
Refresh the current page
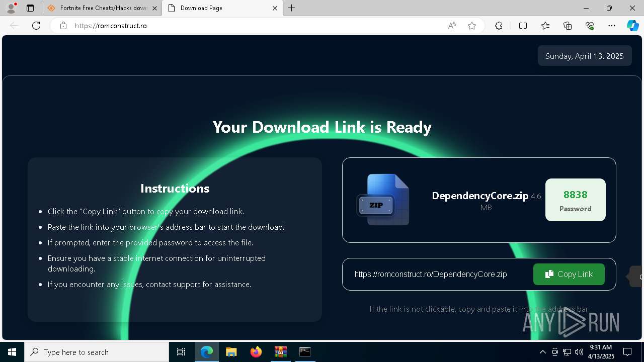(x=36, y=26)
